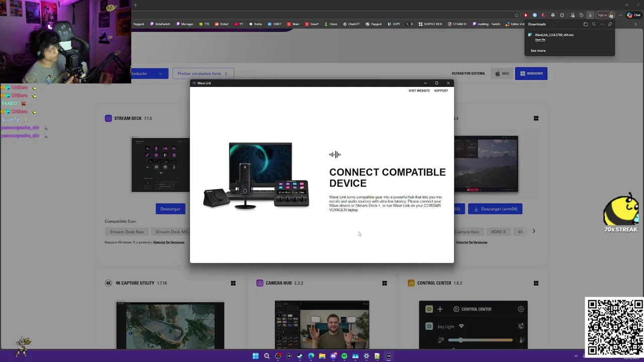Image resolution: width=644 pixels, height=362 pixels.
Task: Open the STEAM ID bookmark
Action: pyautogui.click(x=457, y=24)
